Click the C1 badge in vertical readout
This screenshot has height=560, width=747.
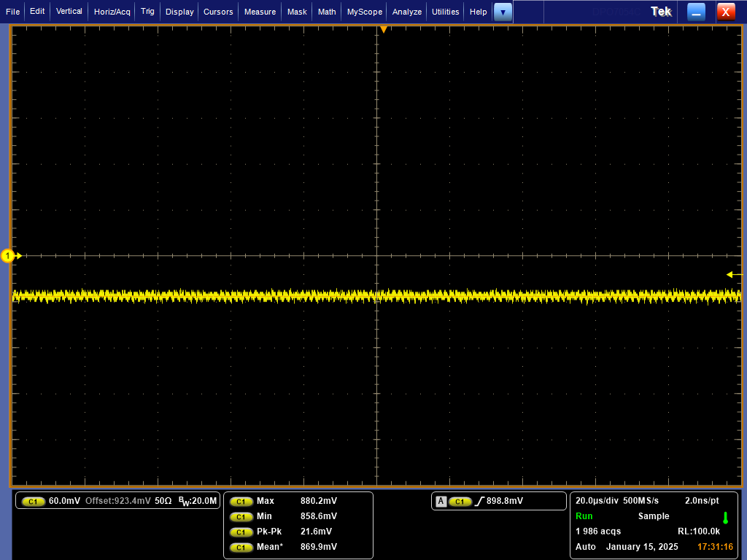coord(33,502)
